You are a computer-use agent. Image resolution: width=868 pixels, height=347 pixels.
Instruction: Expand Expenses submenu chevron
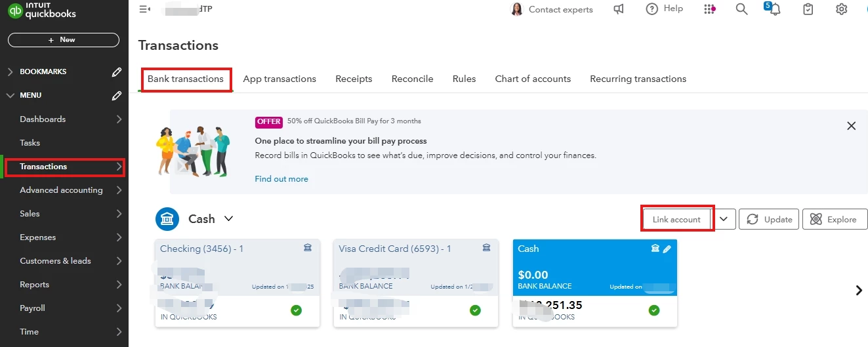click(x=119, y=237)
